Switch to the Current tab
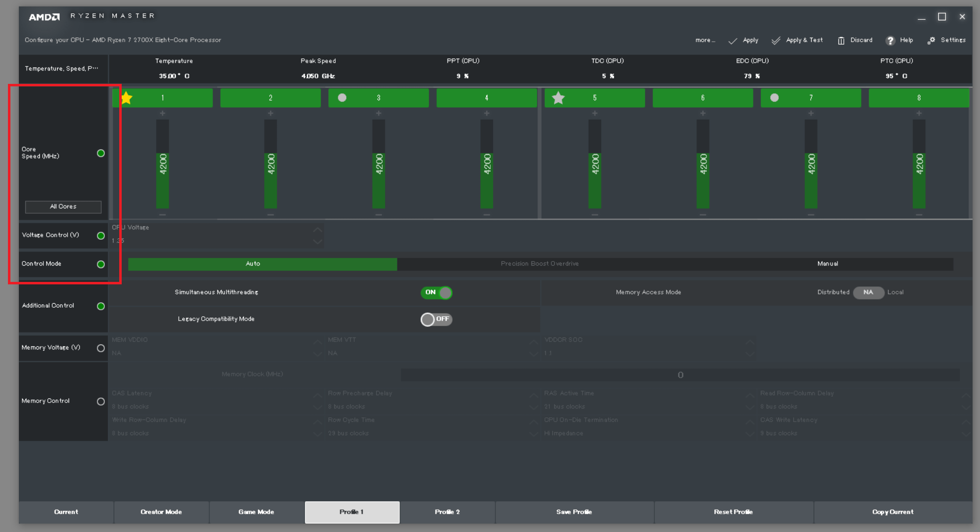The image size is (980, 532). [x=66, y=512]
